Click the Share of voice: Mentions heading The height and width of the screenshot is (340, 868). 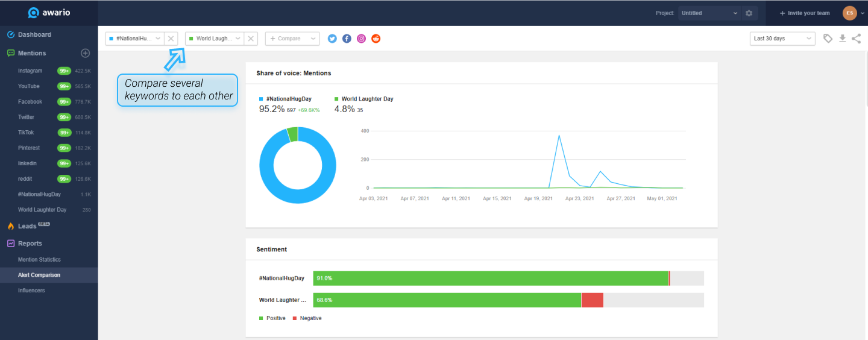(294, 73)
